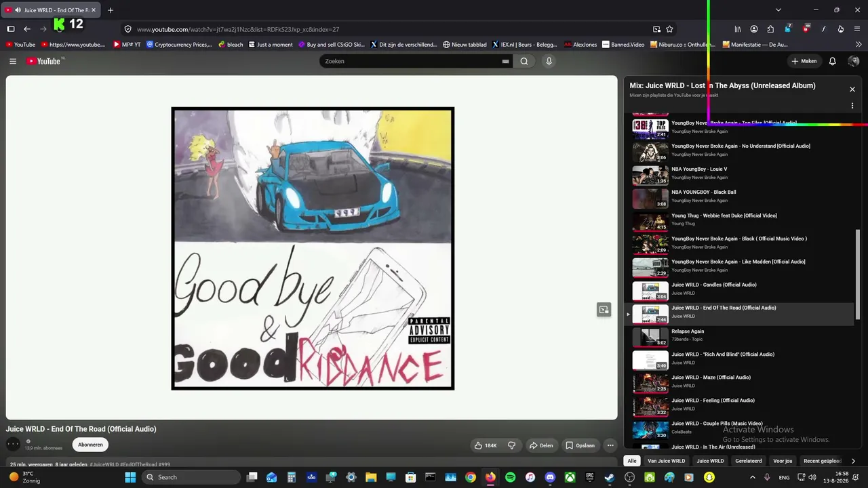Click the expand image icon beside video
This screenshot has width=868, height=488.
point(604,310)
